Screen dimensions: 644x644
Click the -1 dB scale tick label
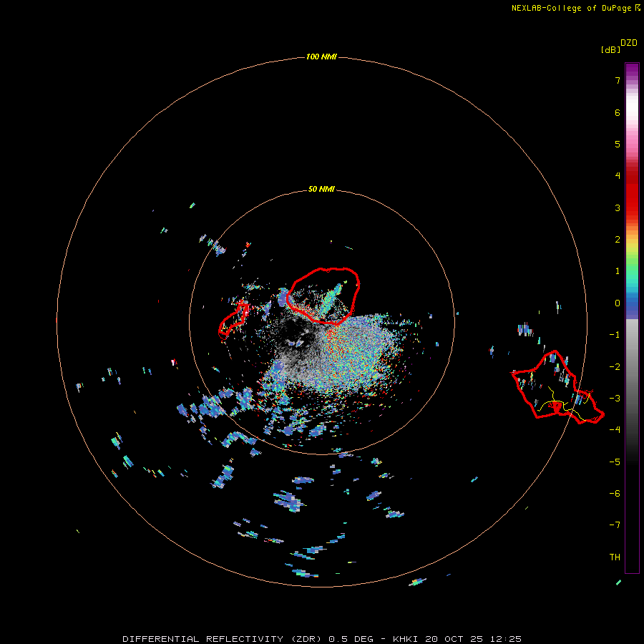(x=615, y=335)
